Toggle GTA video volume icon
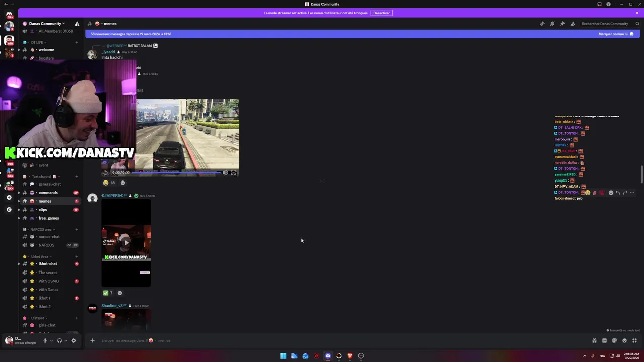 click(x=225, y=172)
